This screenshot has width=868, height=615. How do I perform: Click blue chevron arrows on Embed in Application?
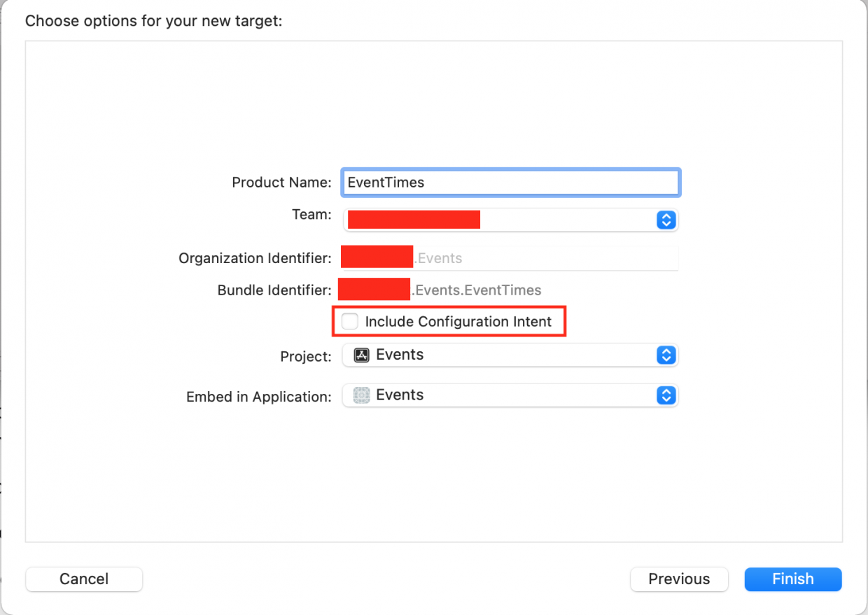point(666,395)
